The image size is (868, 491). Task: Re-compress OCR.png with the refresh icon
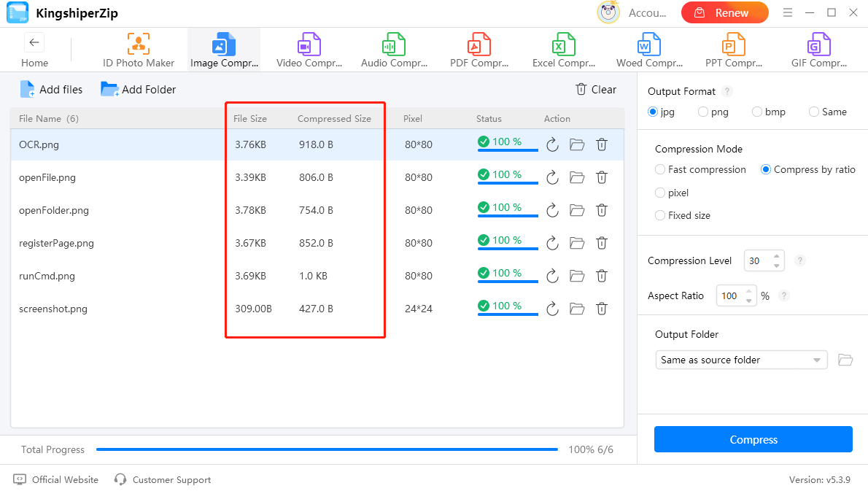552,145
